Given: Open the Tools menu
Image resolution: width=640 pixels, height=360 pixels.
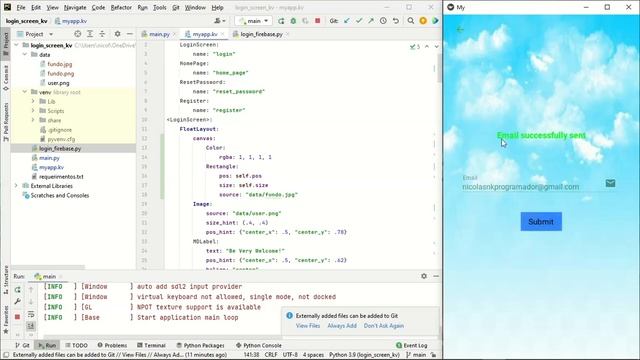Looking at the screenshot, I should coord(160,7).
